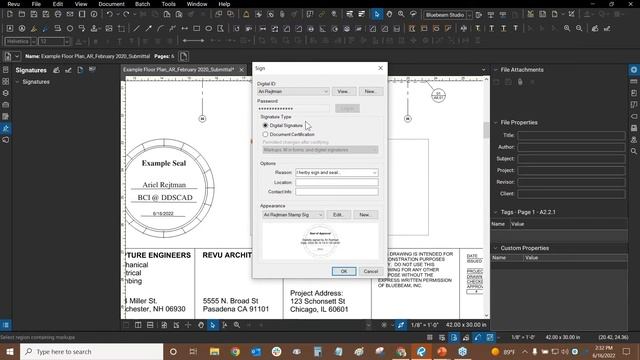Open the Revu menu
Viewport: 640px width, 360px height.
coord(13,4)
